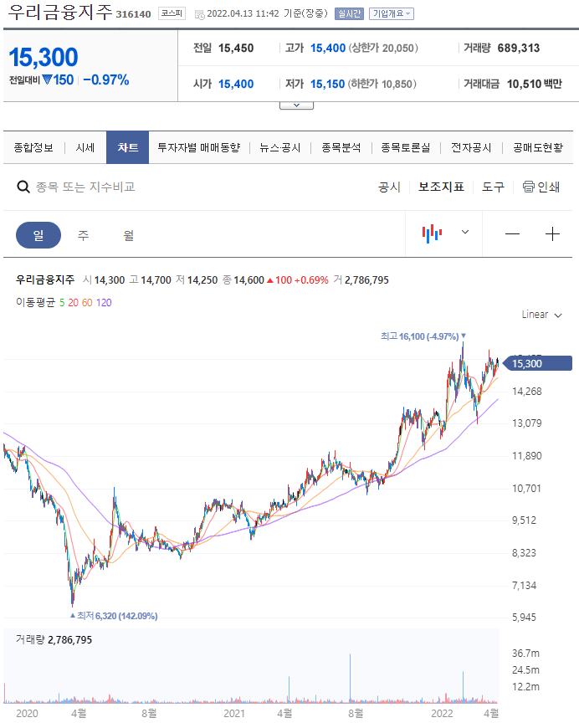Click the 공시 chart option
The height and width of the screenshot is (728, 579).
point(389,187)
